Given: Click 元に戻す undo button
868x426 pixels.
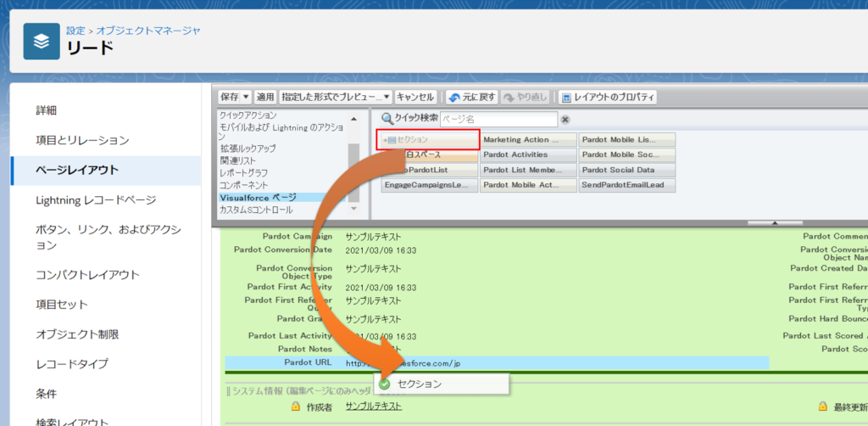Looking at the screenshot, I should point(473,98).
